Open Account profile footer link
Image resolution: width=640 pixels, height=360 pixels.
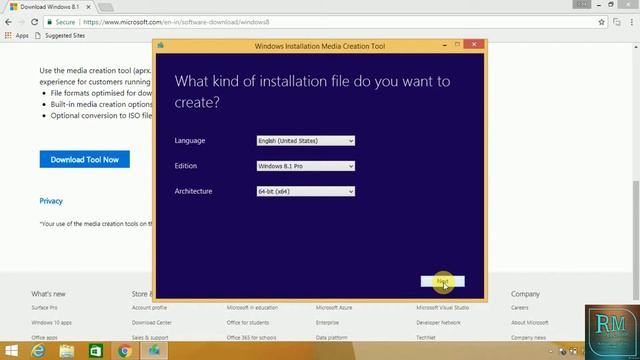(149, 308)
